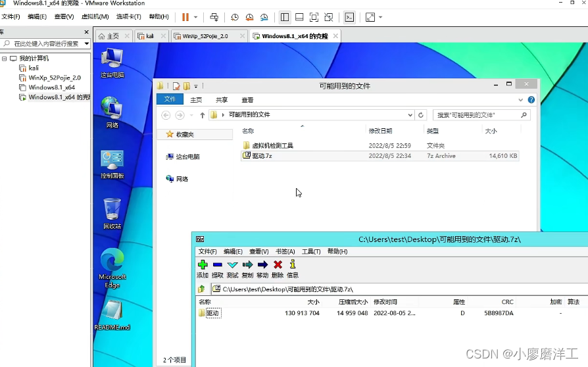588x367 pixels.
Task: Click the 7-Zip 提取 extract button
Action: click(218, 269)
